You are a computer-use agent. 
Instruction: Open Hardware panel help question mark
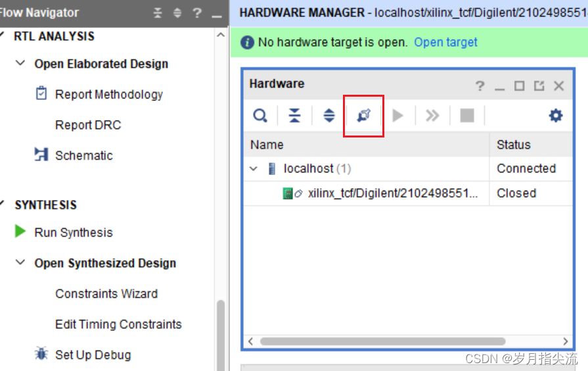[x=480, y=86]
